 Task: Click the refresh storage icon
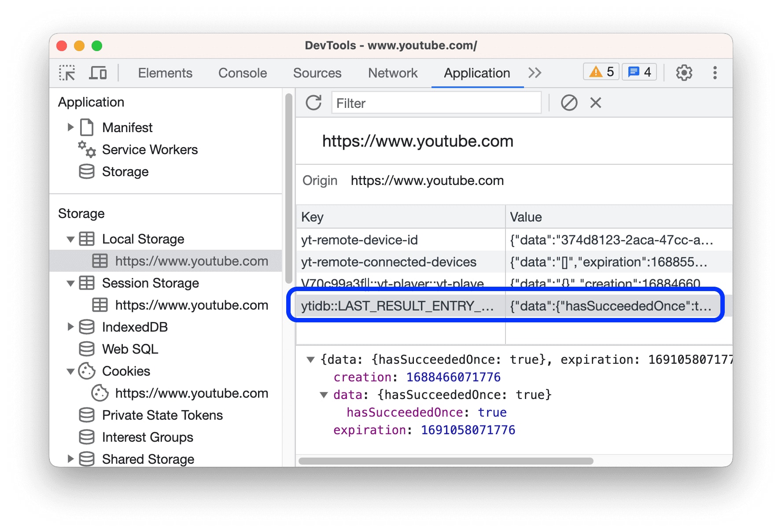click(314, 103)
